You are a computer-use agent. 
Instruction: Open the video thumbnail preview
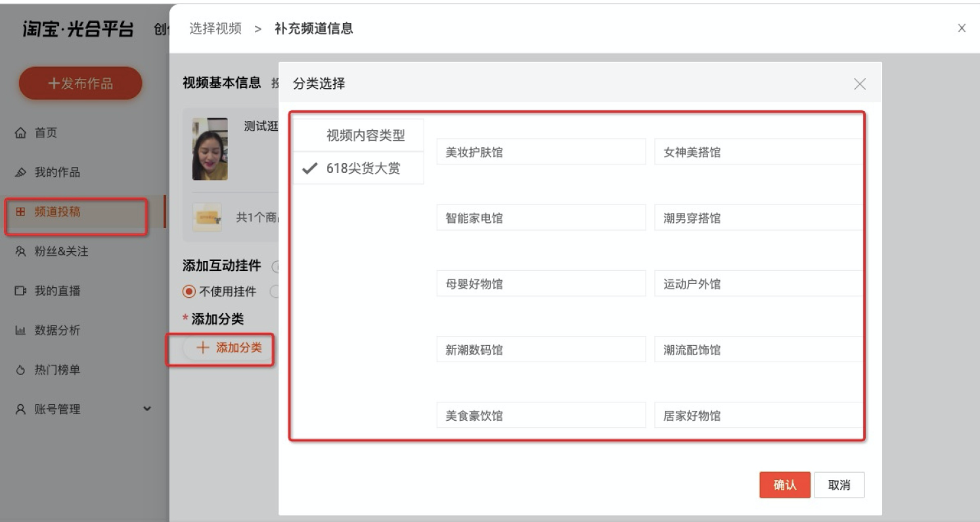pos(210,149)
